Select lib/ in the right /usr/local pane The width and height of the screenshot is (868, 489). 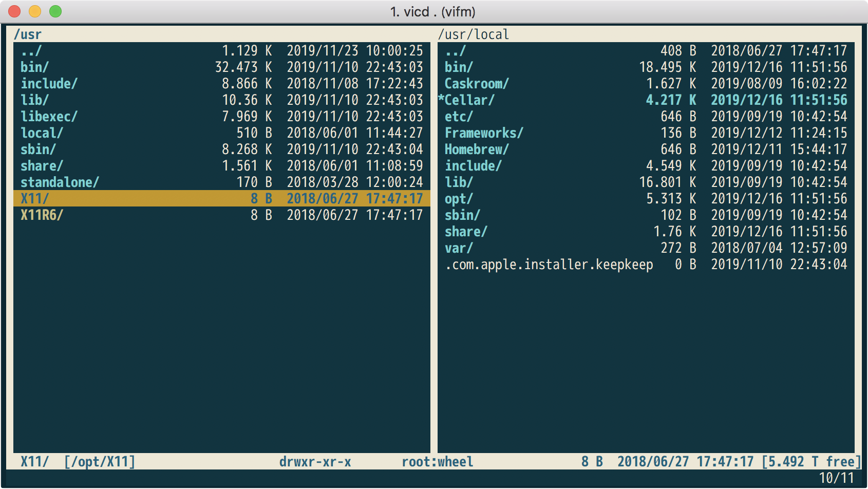point(646,182)
